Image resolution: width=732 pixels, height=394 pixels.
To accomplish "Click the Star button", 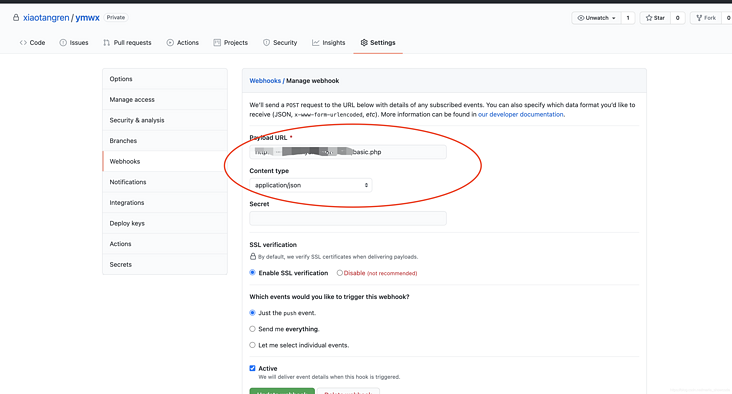I will pos(655,18).
